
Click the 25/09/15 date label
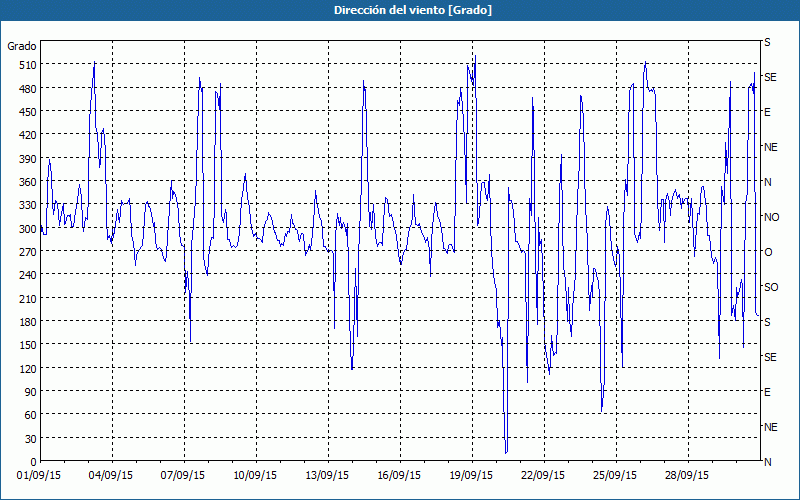[615, 476]
